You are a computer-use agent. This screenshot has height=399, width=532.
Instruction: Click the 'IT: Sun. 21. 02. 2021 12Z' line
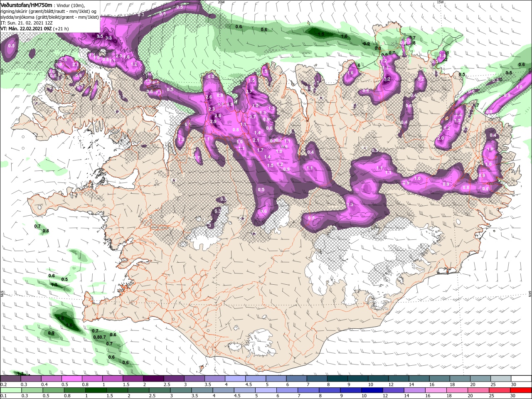point(27,23)
